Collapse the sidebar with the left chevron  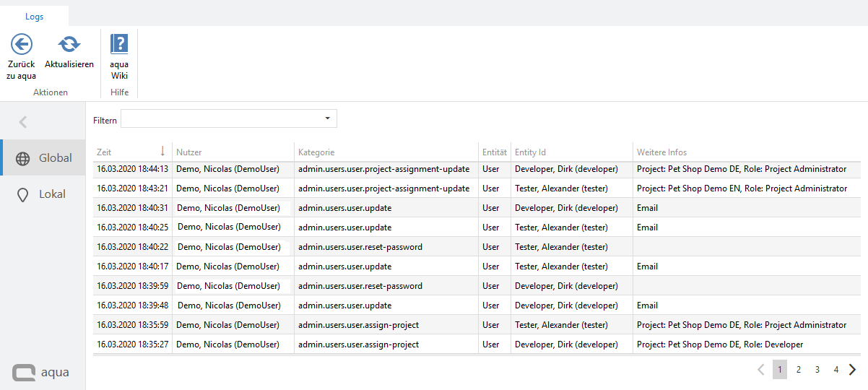click(x=23, y=122)
